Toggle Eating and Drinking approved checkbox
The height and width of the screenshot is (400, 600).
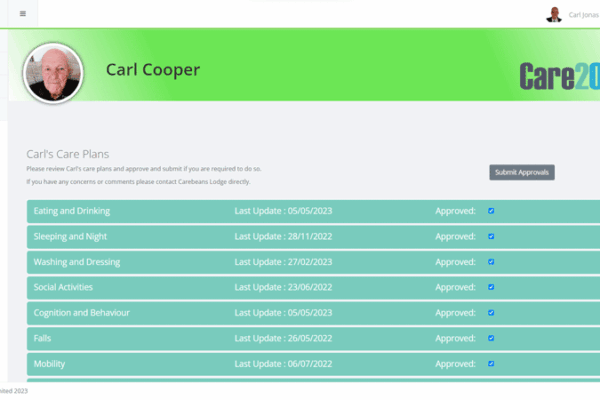coord(491,211)
